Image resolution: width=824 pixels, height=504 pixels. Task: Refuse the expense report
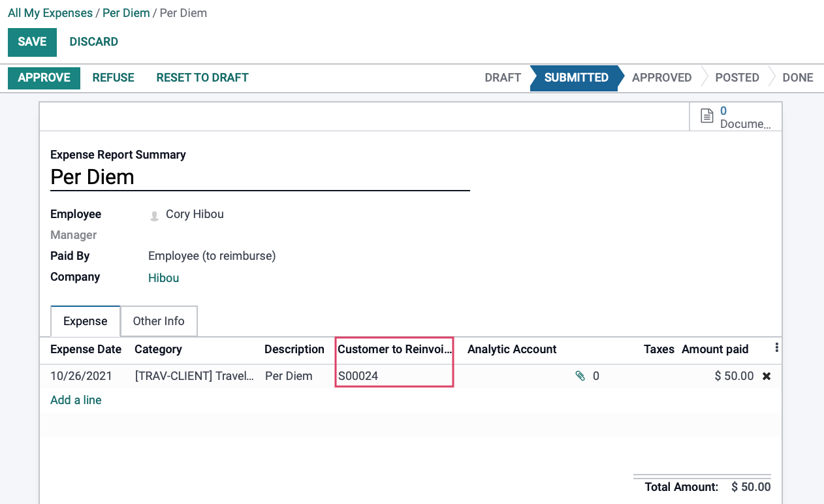114,78
